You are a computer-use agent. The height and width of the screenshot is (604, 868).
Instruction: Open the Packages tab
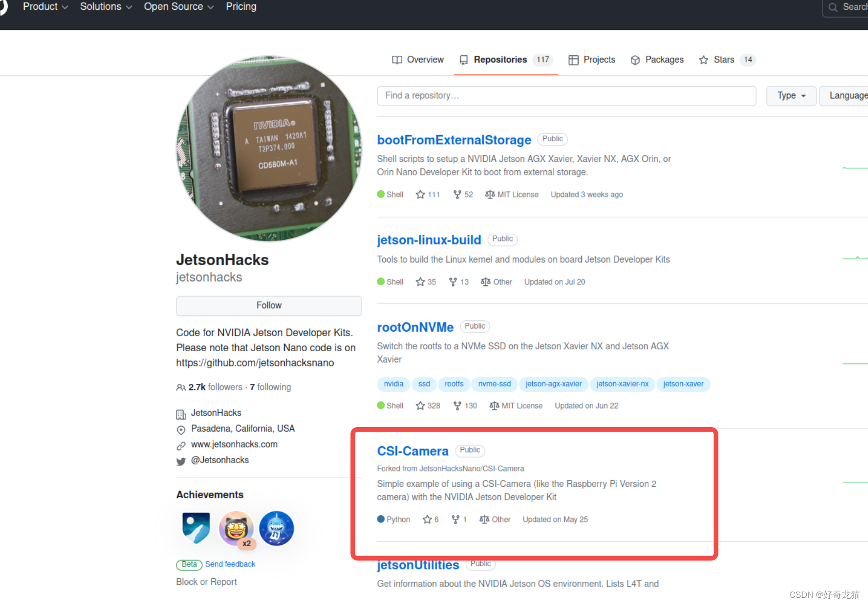tap(657, 60)
